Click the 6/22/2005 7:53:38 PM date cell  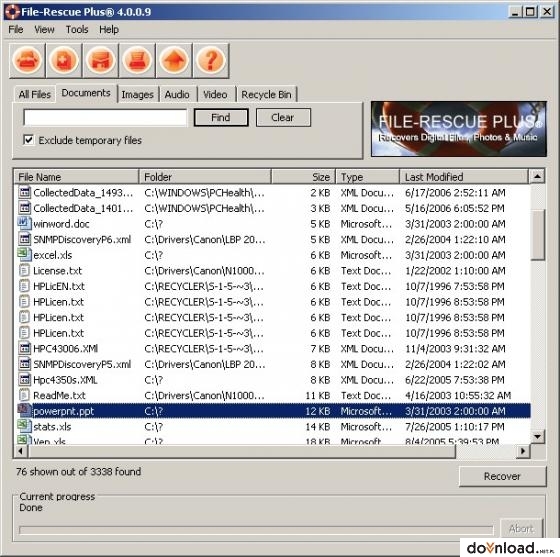pyautogui.click(x=455, y=380)
